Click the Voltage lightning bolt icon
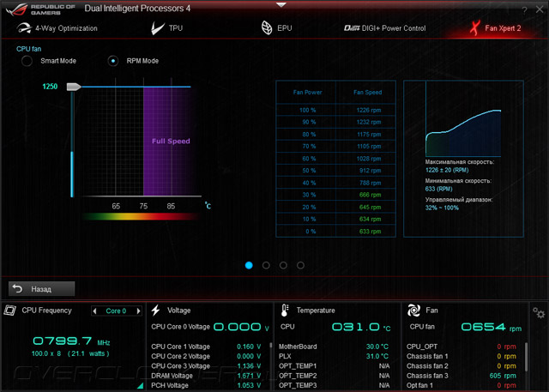549x392 pixels. (x=156, y=311)
